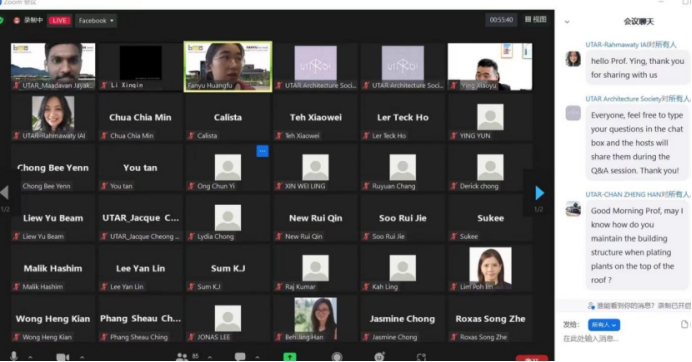The width and height of the screenshot is (692, 362).
Task: Click the chat bubble icon in toolbar
Action: coord(240,357)
